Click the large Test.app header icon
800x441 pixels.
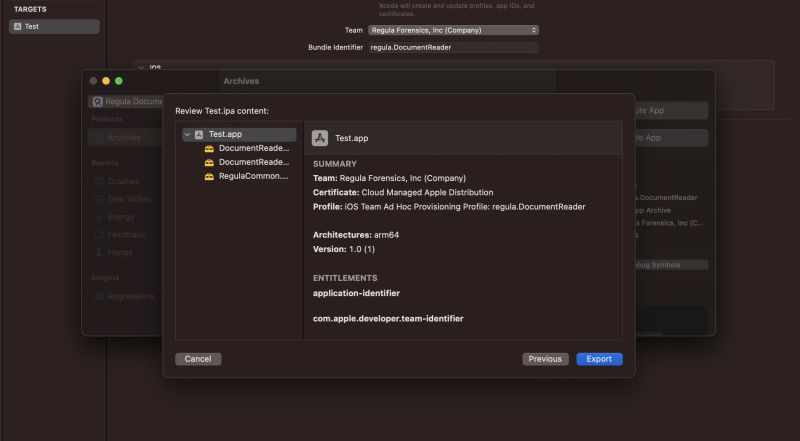320,138
